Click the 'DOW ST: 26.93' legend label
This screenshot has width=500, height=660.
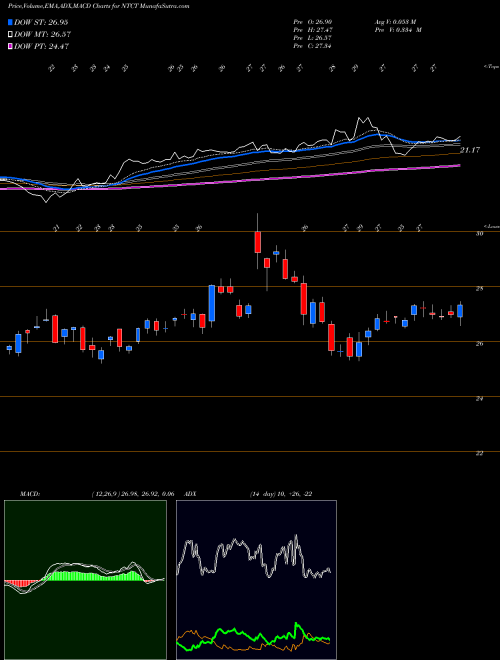(x=41, y=22)
